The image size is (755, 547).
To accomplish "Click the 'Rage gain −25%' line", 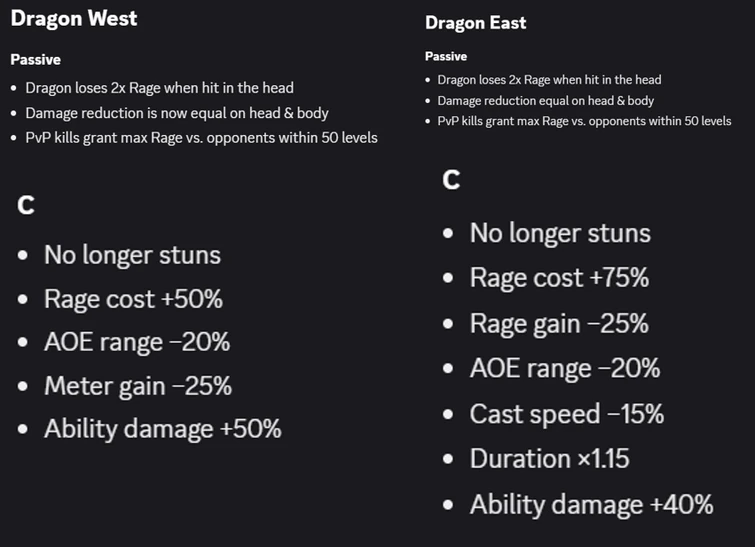I will [559, 323].
